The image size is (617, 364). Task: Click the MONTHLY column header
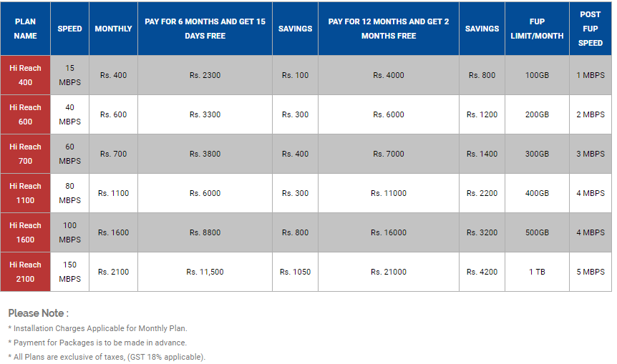point(113,29)
